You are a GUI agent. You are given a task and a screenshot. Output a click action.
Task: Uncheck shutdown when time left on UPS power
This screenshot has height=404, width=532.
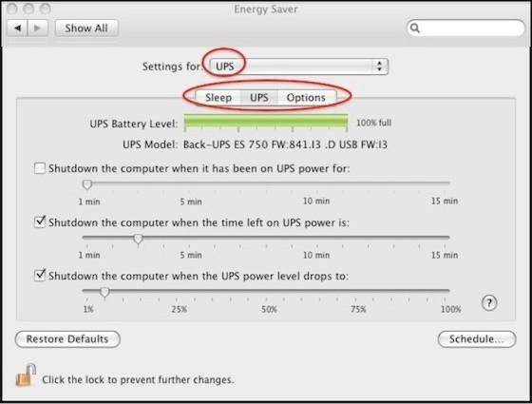[40, 222]
